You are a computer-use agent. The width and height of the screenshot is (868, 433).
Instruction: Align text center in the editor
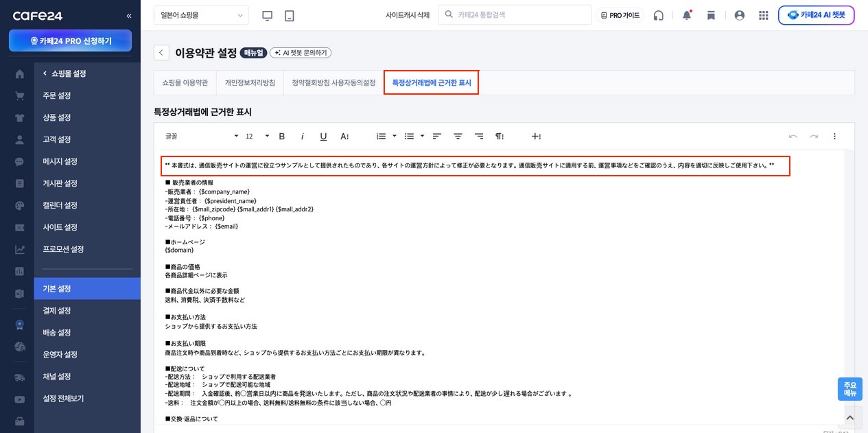pos(458,137)
